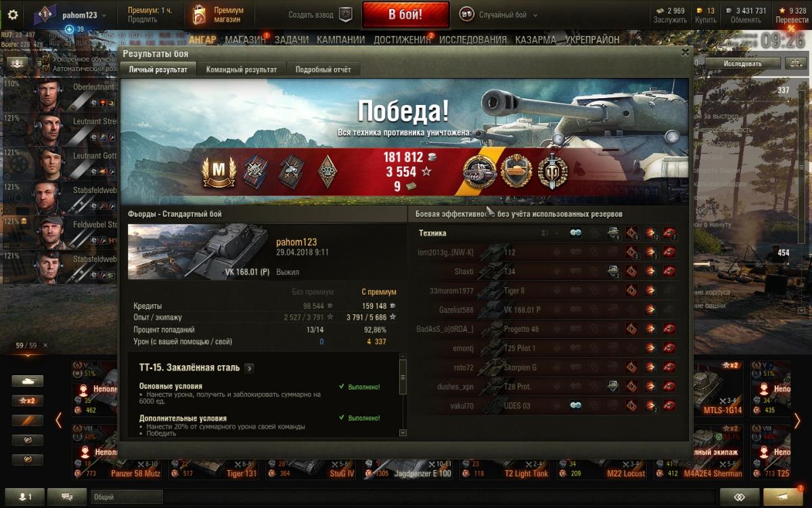
Task: Open the chat channels speech bubble icon
Action: (x=67, y=496)
